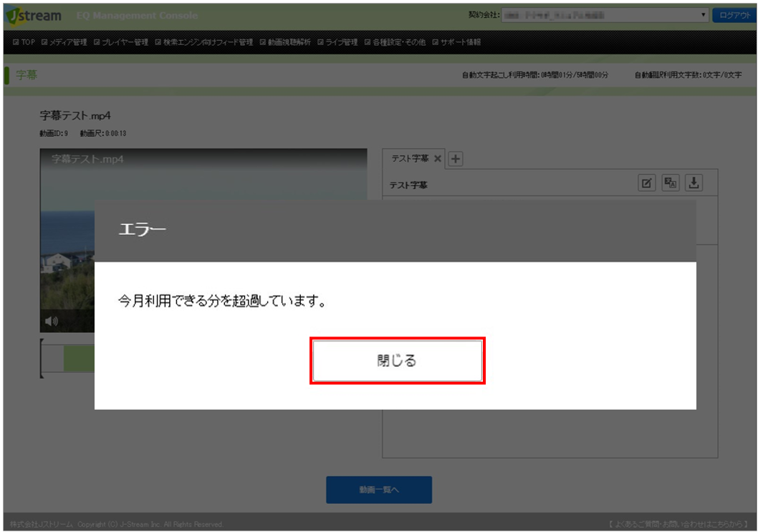
Task: Open the 契約会社 dropdown
Action: click(605, 16)
